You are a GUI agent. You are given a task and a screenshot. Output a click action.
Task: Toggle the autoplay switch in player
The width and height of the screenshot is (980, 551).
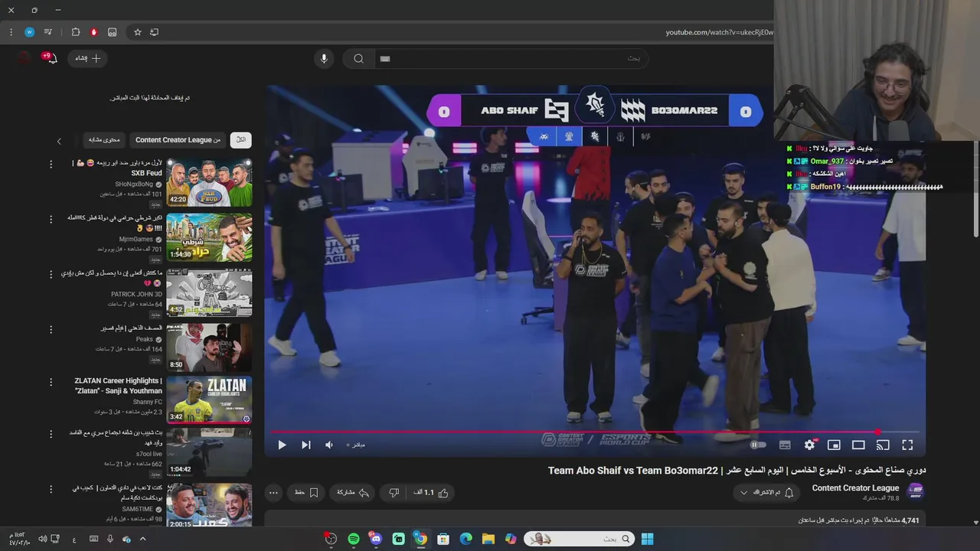coord(757,445)
